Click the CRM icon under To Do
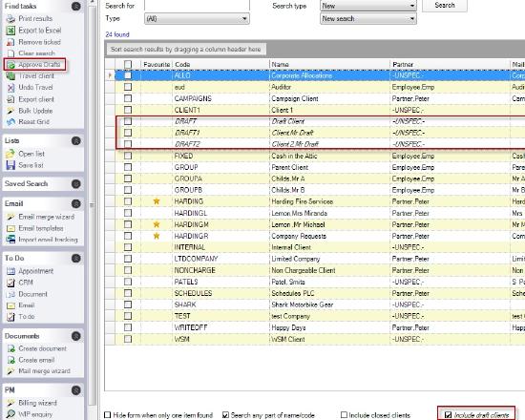 (10, 283)
